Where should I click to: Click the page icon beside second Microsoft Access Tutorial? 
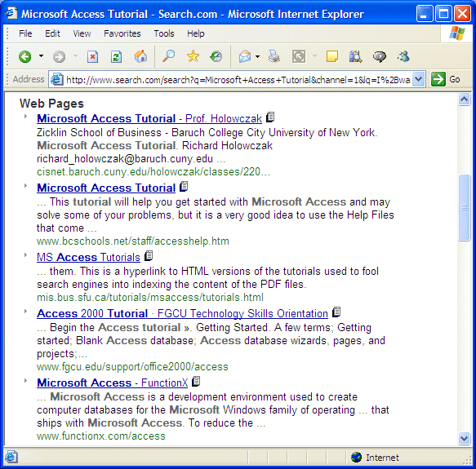point(184,186)
